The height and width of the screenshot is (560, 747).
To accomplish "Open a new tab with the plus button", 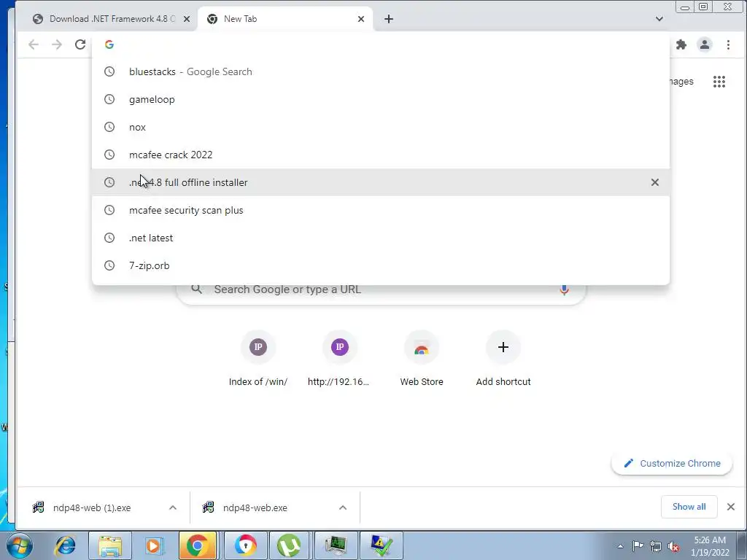I will click(389, 19).
